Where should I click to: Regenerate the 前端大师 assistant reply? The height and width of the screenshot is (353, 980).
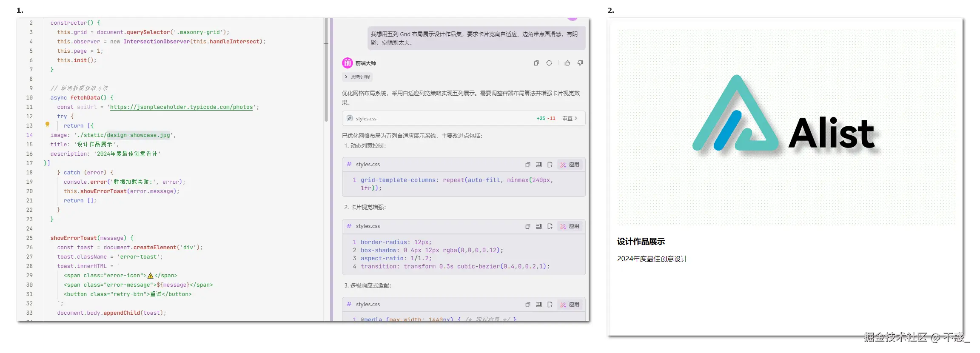(x=549, y=63)
